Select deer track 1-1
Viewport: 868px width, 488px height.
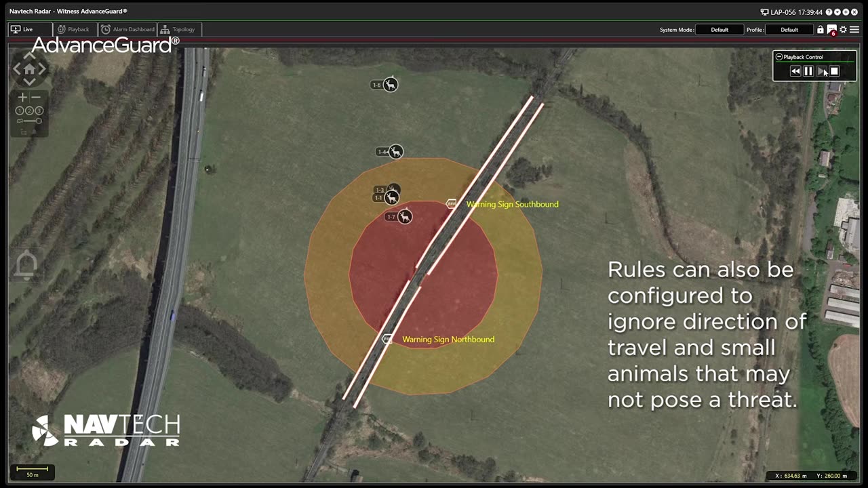tap(391, 198)
